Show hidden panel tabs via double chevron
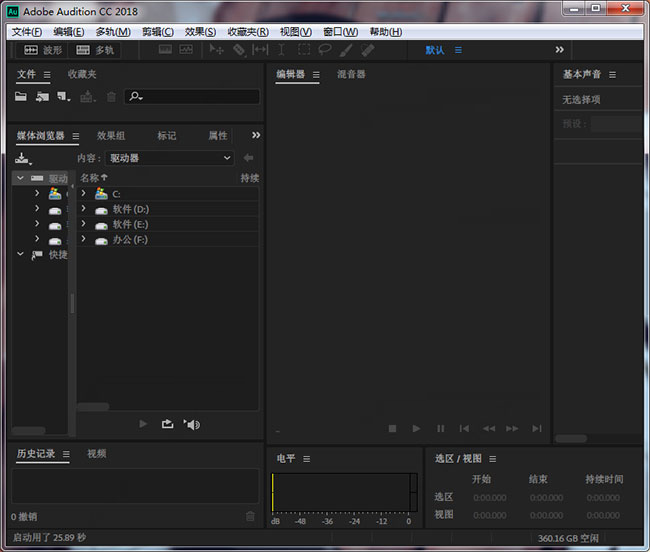 coord(256,135)
